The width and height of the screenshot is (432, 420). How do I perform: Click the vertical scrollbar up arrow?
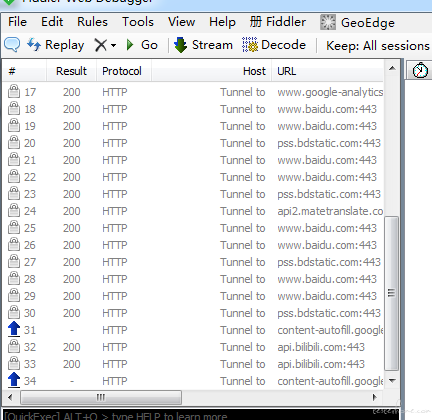(x=392, y=69)
